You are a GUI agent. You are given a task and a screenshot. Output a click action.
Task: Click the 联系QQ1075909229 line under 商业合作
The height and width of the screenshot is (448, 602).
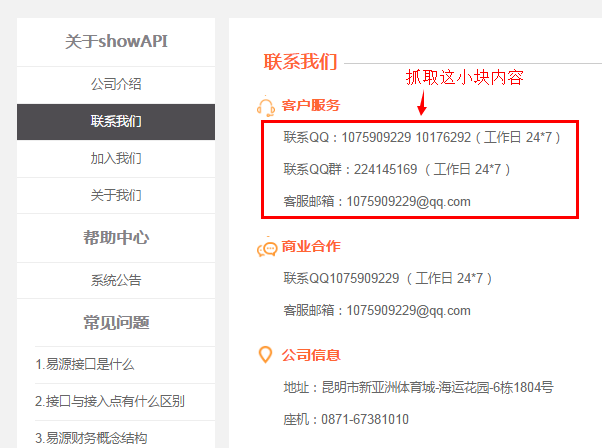tap(388, 278)
